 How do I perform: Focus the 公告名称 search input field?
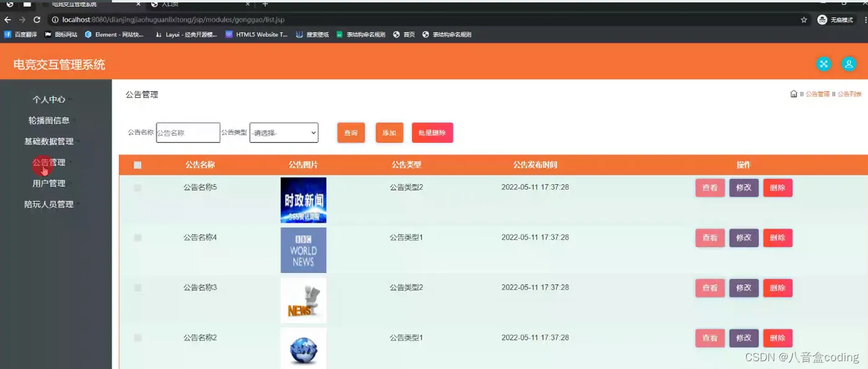188,133
